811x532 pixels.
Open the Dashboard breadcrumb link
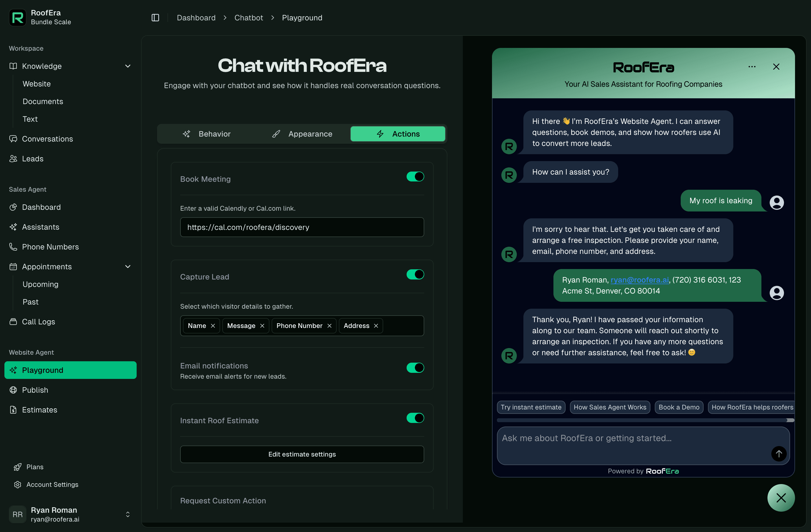click(196, 17)
